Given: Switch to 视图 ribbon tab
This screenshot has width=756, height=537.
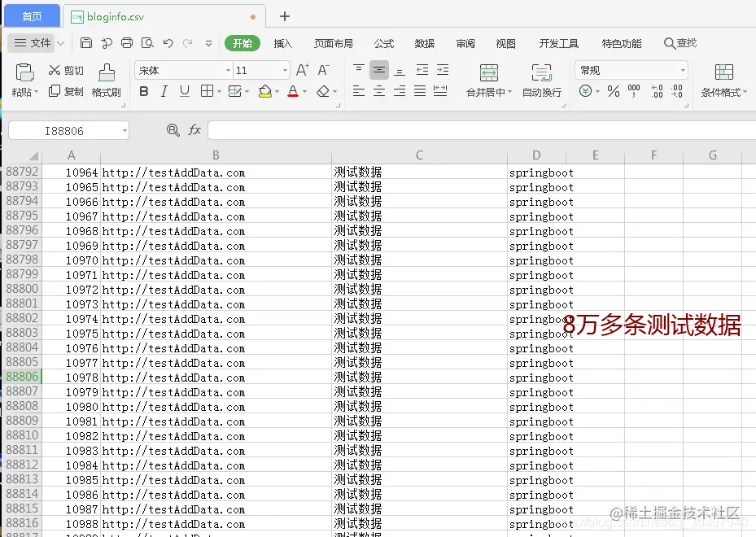Looking at the screenshot, I should click(506, 43).
